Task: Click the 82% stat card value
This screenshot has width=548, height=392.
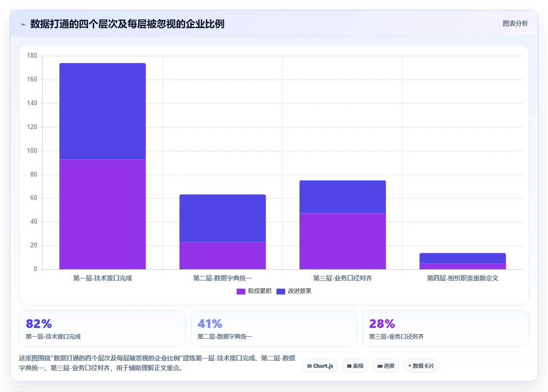Action: [39, 324]
